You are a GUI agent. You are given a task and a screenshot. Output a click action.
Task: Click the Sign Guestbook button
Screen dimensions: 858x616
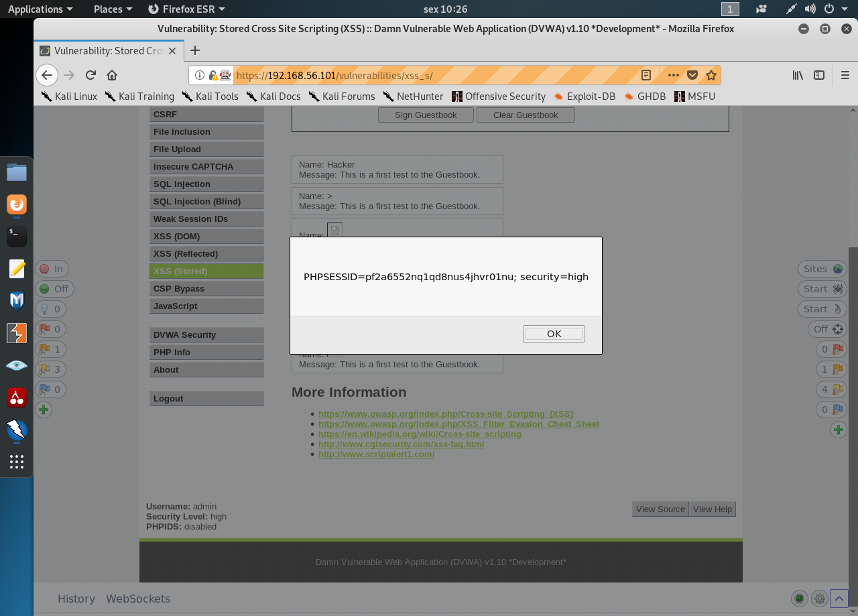[426, 115]
